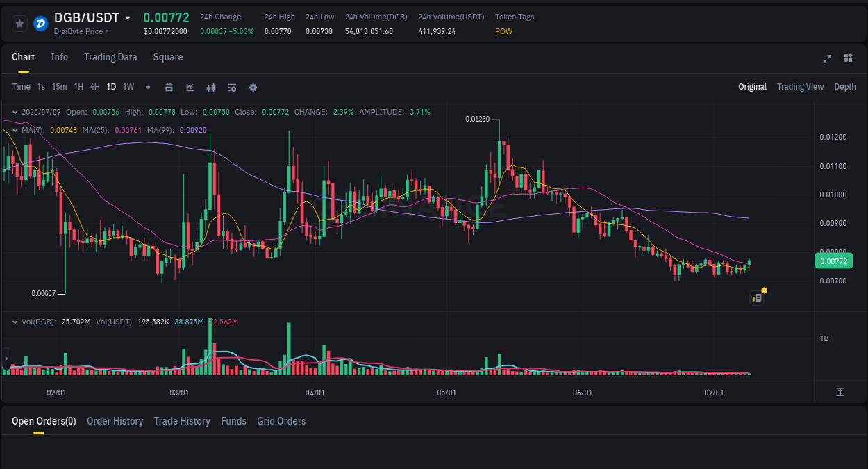Toggle the Depth chart view
Viewport: 868px width, 469px height.
click(845, 87)
